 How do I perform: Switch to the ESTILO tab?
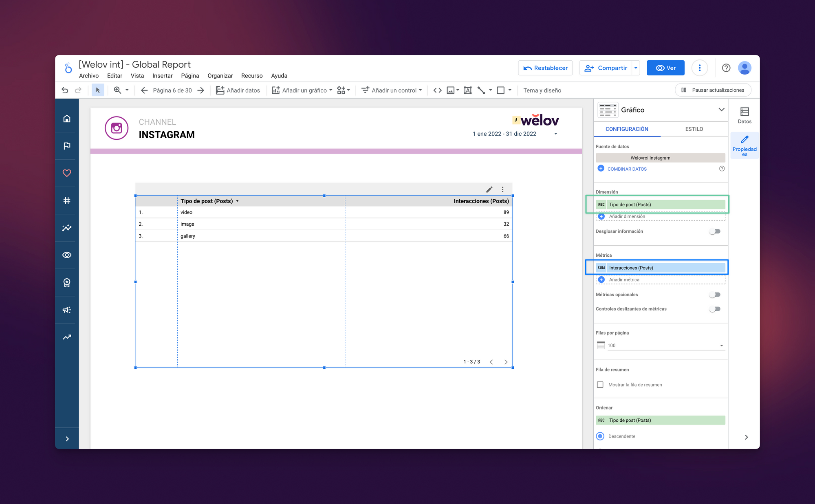694,129
